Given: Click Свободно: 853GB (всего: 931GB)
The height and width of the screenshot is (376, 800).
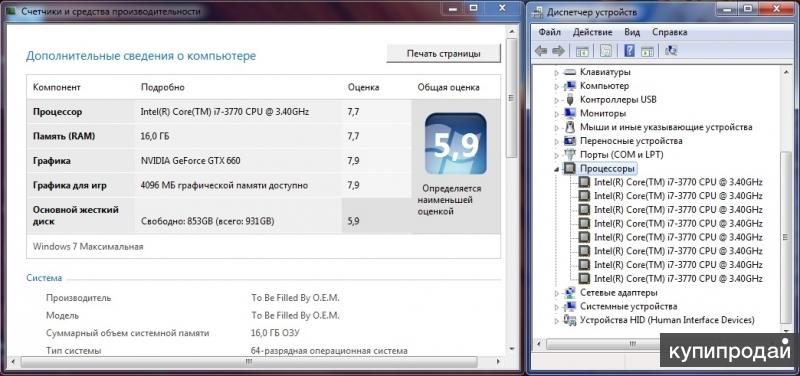Looking at the screenshot, I should 207,222.
